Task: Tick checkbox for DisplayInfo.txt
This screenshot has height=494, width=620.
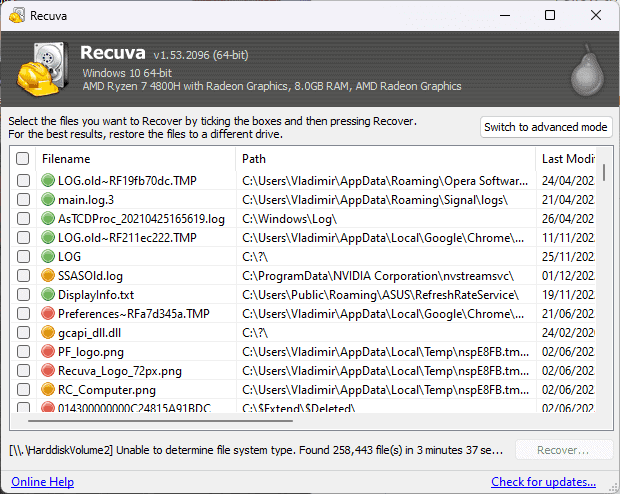Action: [23, 294]
